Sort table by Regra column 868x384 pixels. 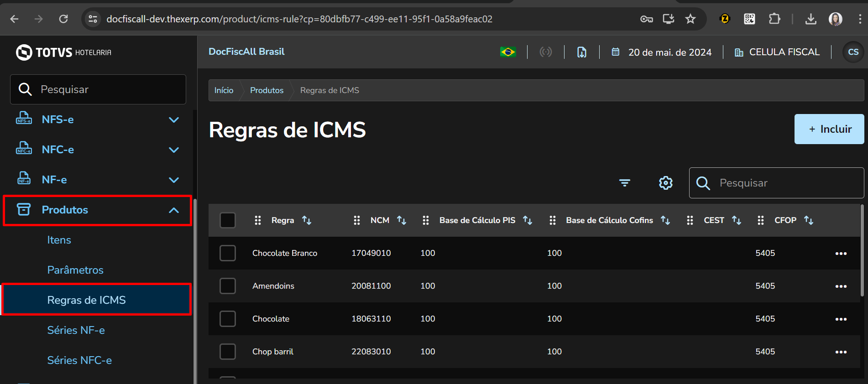click(307, 220)
